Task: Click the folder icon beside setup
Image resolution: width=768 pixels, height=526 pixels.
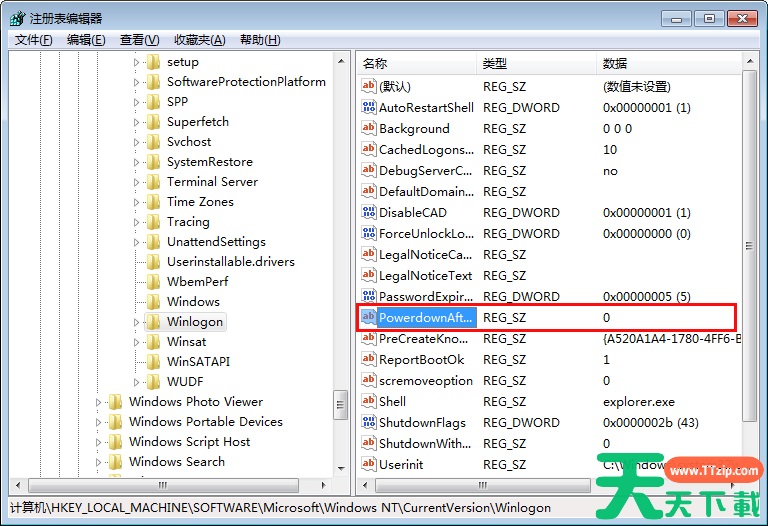Action: click(154, 62)
